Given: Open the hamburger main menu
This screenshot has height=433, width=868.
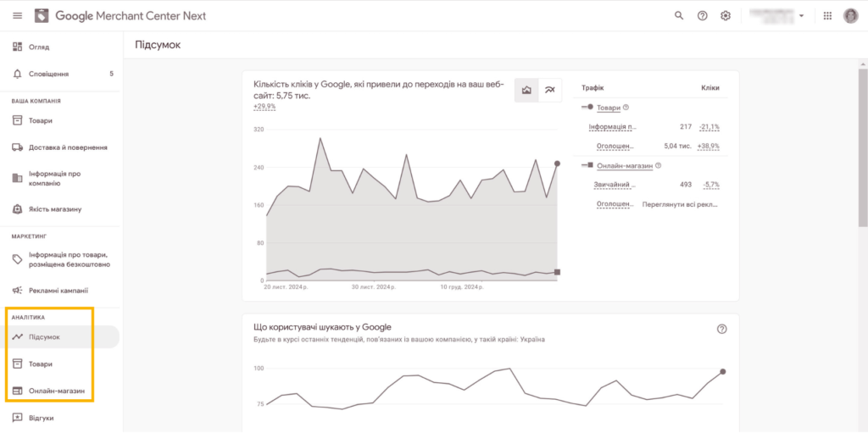Looking at the screenshot, I should click(x=17, y=15).
